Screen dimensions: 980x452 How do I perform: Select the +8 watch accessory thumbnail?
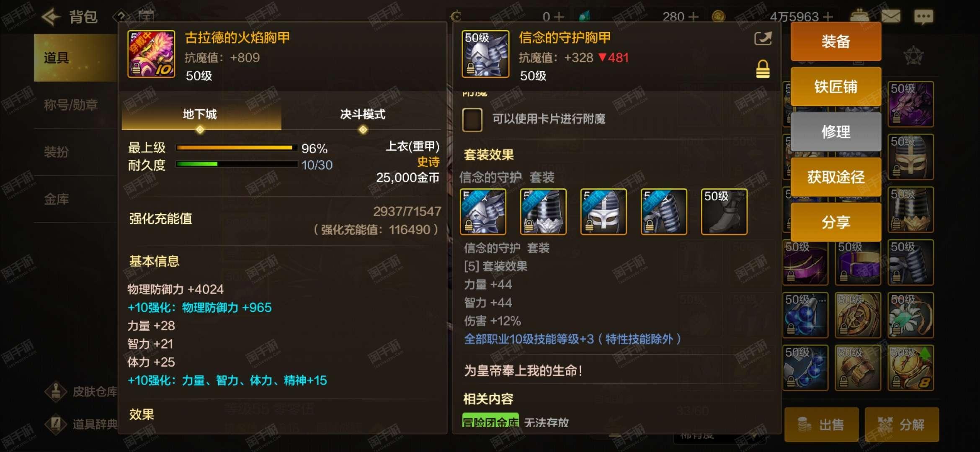[910, 368]
